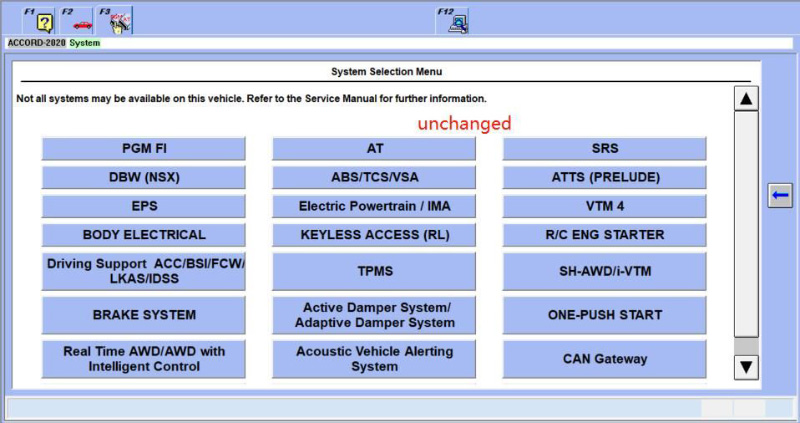Open Electric Powertrain / IMA
Screen dimensions: 800x423
pos(374,206)
